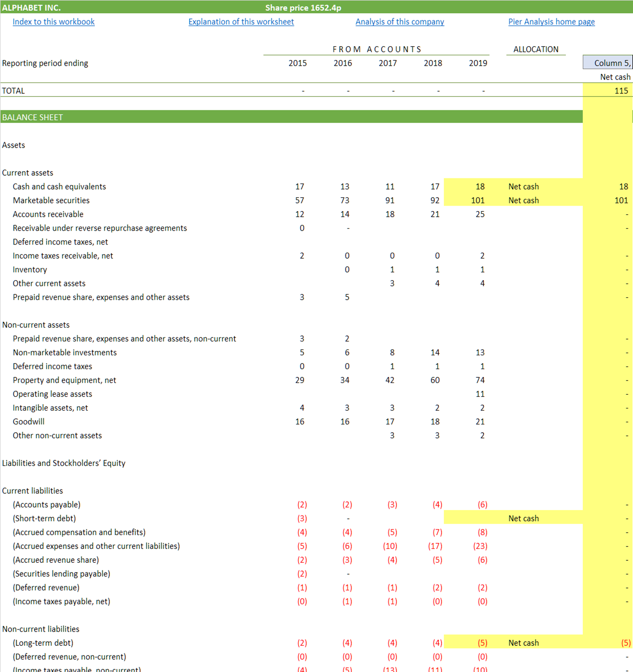Select the Net cash allocation for Long-term debt
This screenshot has height=672, width=633.
coord(523,643)
